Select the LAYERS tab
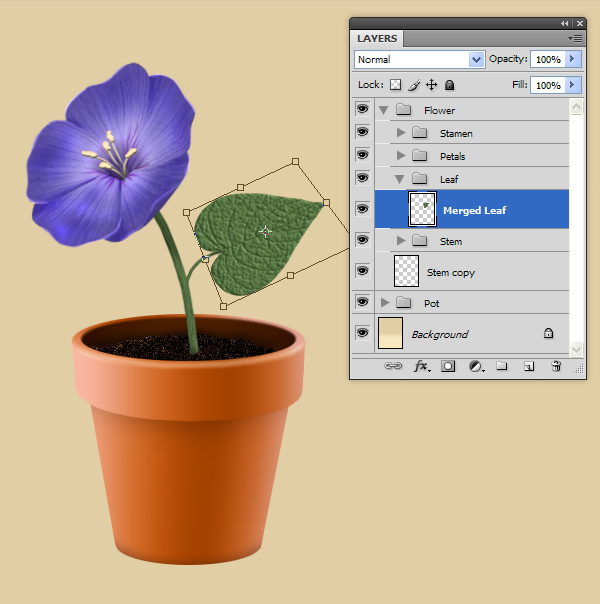600x604 pixels. pos(377,39)
